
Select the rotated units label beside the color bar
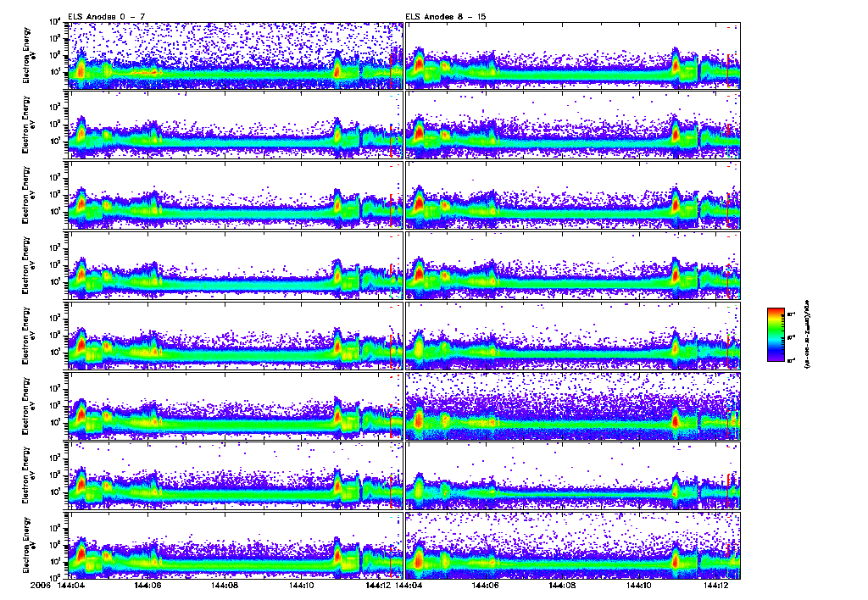pos(806,336)
